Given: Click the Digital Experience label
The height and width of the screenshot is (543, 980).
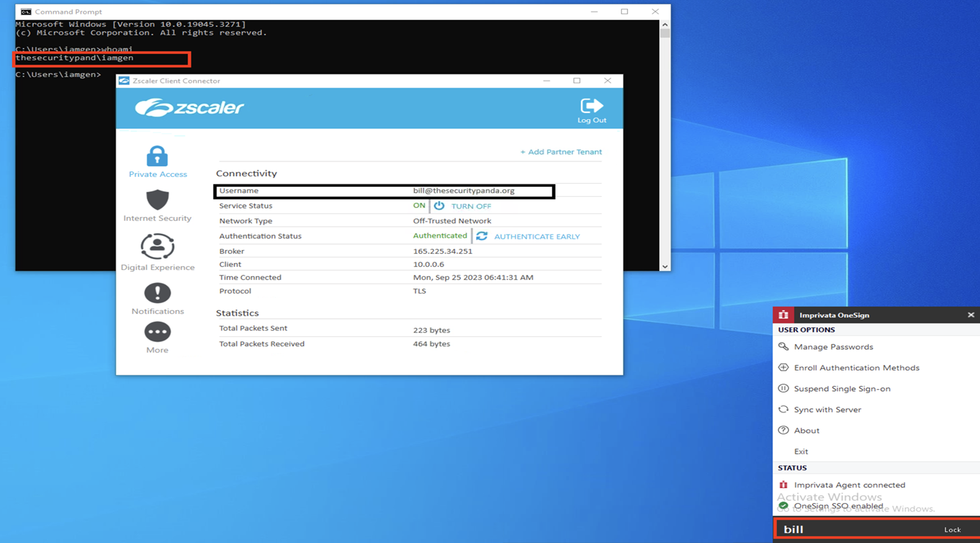Looking at the screenshot, I should 158,267.
